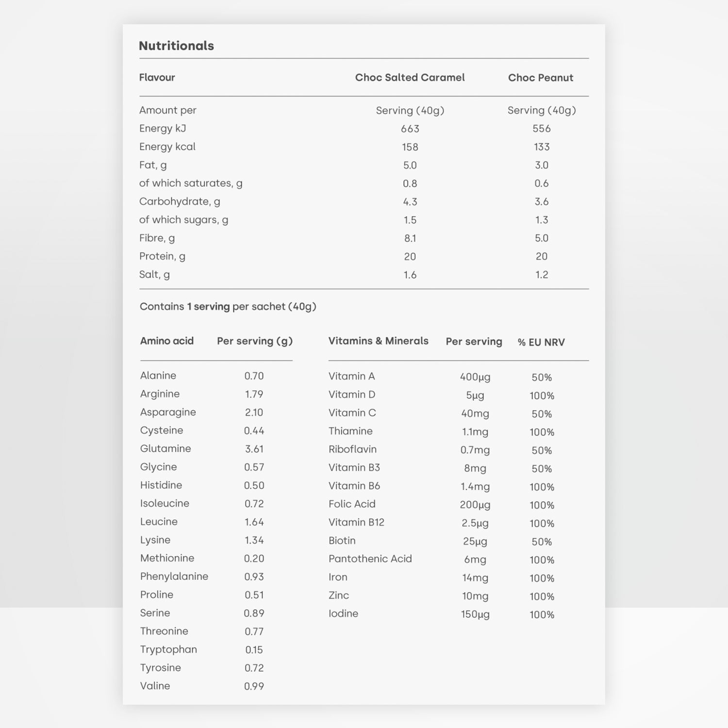
Task: Click the Energy kcal row label
Action: [x=167, y=147]
